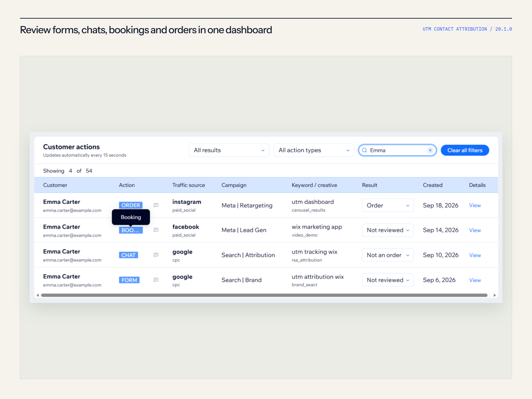Click the Created column header

[433, 185]
